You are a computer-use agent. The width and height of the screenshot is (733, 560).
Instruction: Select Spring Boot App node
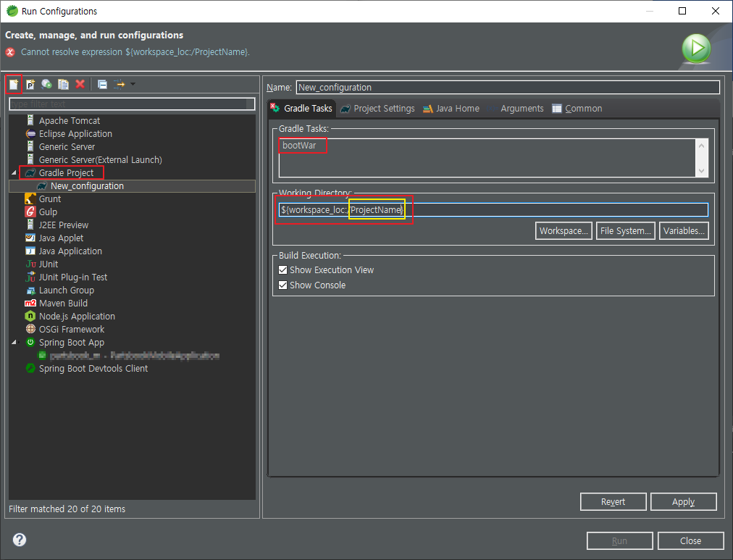click(x=71, y=343)
